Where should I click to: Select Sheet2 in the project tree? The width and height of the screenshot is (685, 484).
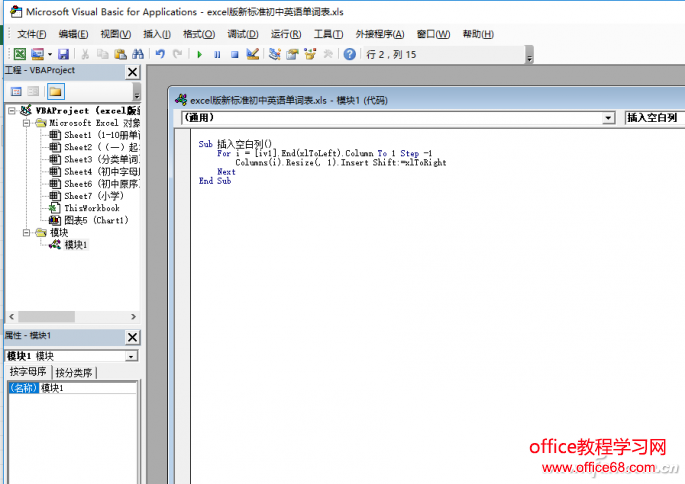point(94,147)
